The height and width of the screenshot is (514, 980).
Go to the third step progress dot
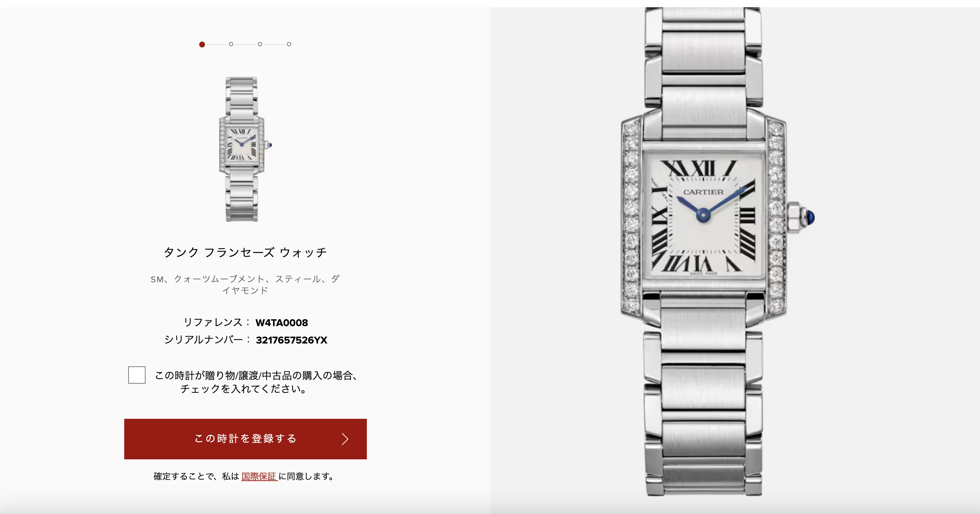click(x=260, y=45)
